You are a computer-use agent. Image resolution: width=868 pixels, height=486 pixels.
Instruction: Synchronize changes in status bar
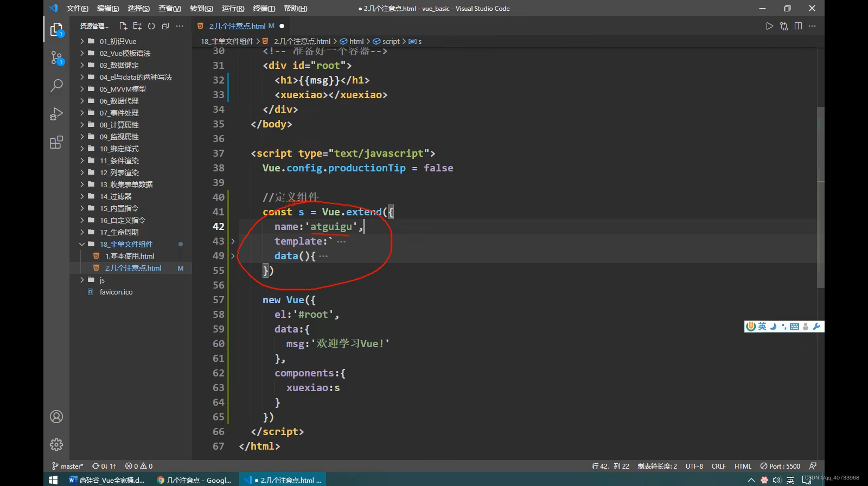tap(104, 466)
